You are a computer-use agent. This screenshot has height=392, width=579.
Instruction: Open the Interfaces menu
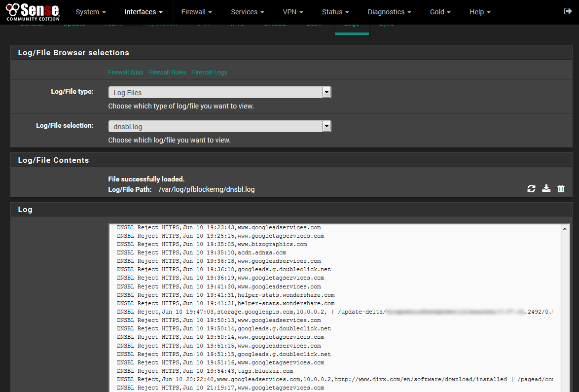[x=143, y=12]
